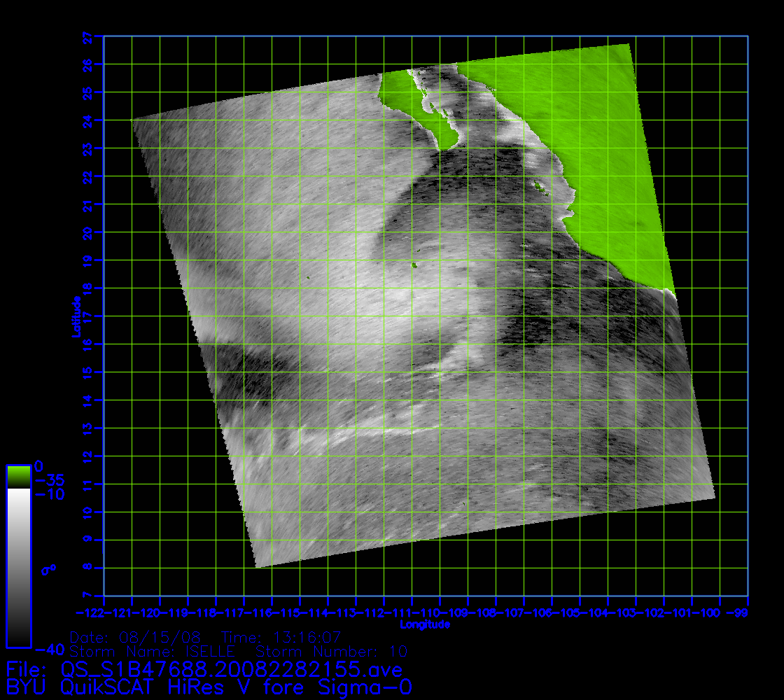
Task: Click the "Latitude" axis label
Action: coord(74,316)
